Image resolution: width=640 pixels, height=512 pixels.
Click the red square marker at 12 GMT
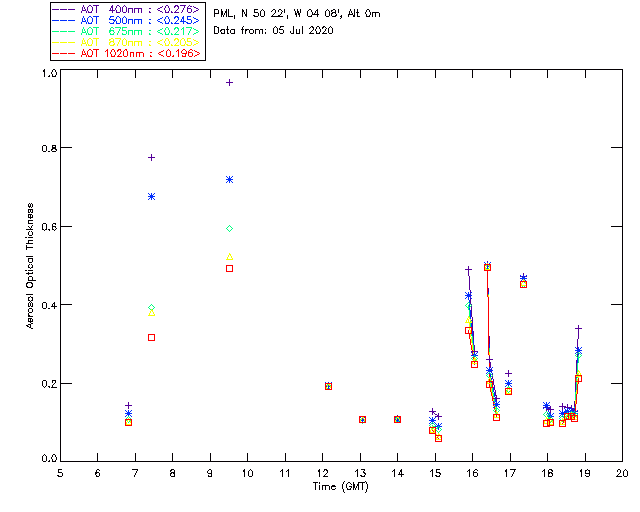(x=329, y=386)
